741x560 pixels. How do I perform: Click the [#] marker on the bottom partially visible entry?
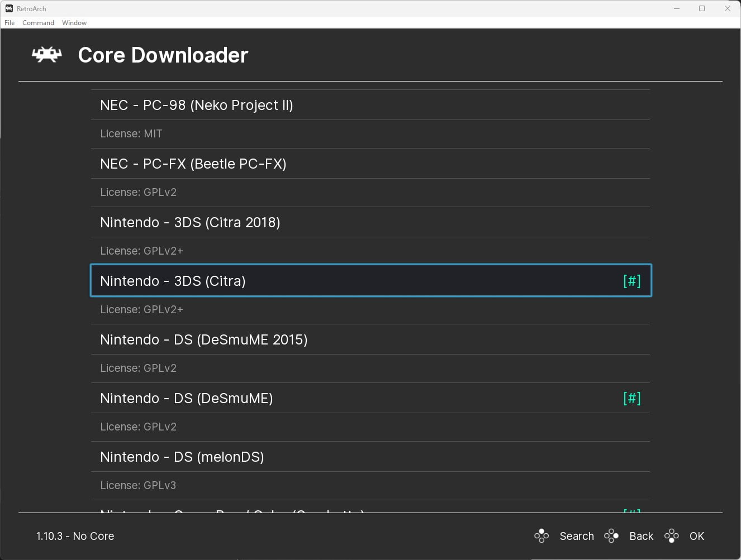632,511
